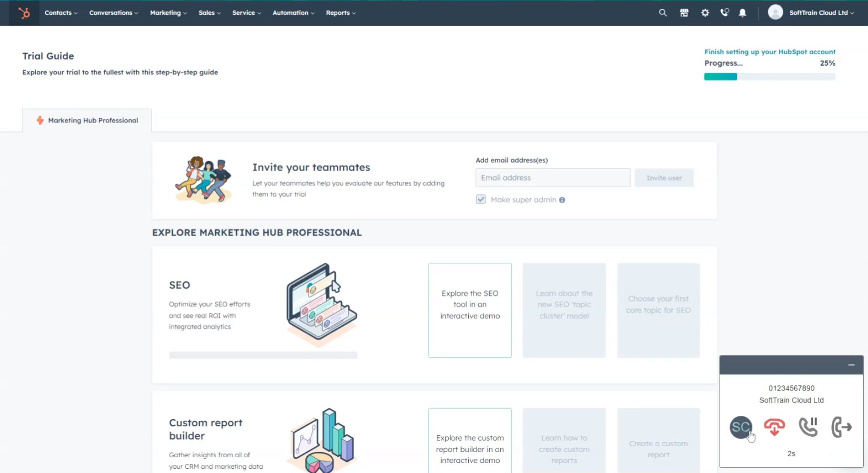The height and width of the screenshot is (473, 868).
Task: Click the account setup progress bar
Action: [x=769, y=77]
